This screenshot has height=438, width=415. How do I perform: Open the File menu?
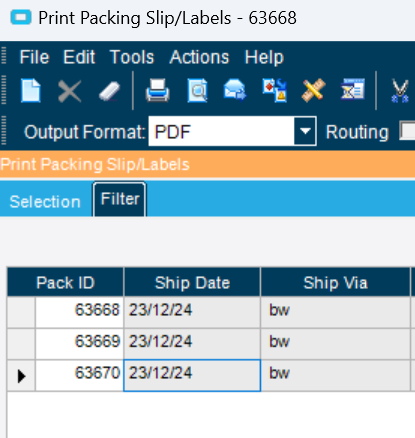pos(34,57)
